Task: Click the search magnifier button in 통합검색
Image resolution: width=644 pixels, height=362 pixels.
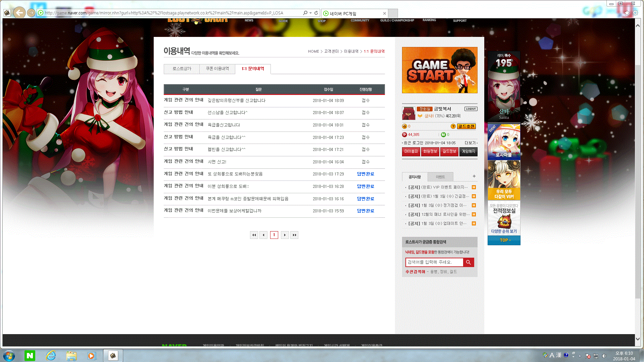Action: coord(468,262)
